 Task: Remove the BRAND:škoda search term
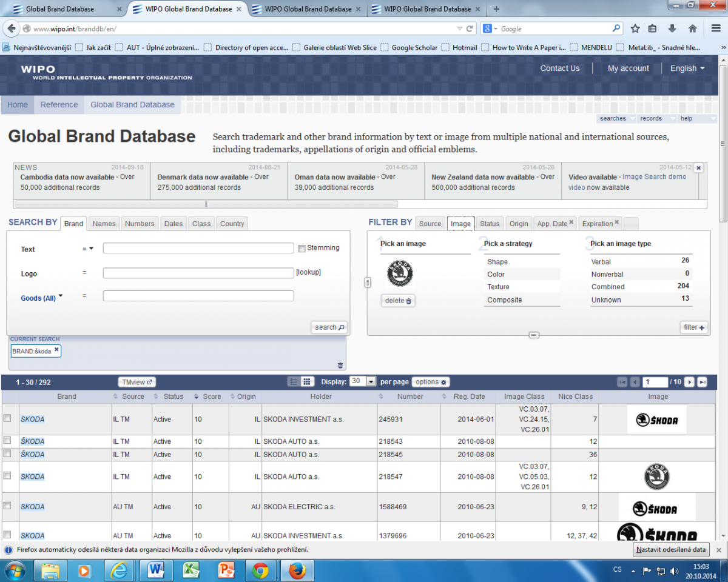pyautogui.click(x=56, y=350)
